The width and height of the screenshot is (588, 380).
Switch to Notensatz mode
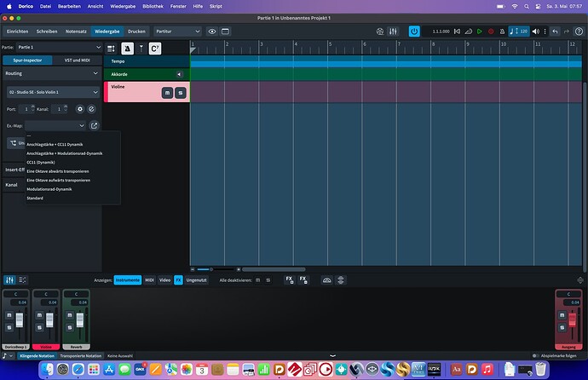click(76, 32)
